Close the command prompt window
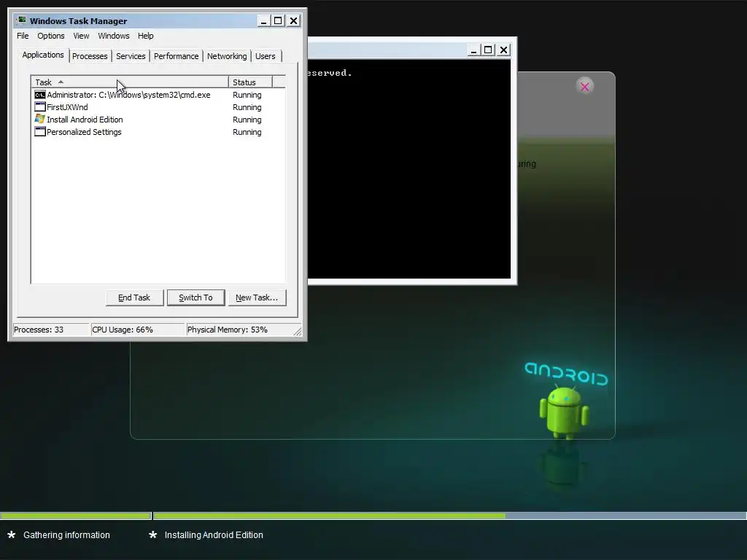The width and height of the screenshot is (747, 560). [x=503, y=50]
